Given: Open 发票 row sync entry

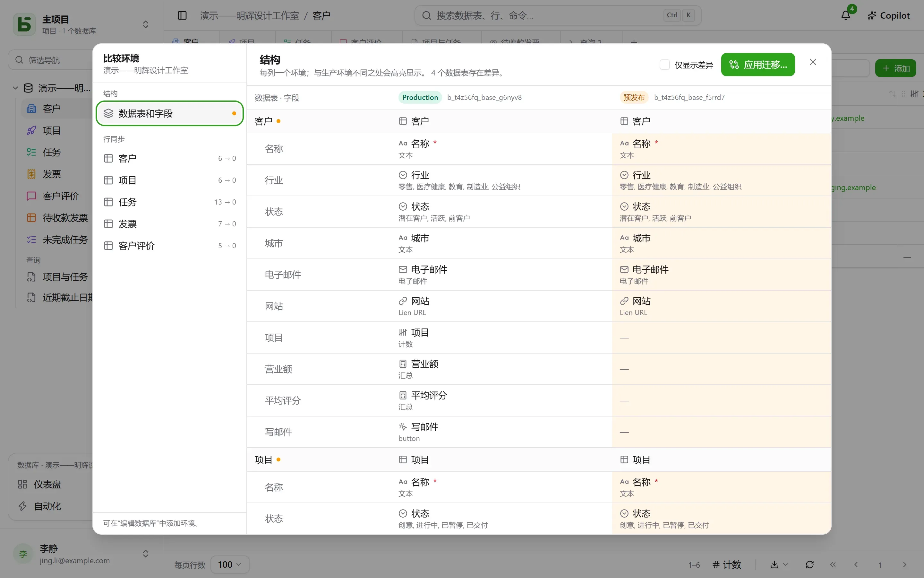Looking at the screenshot, I should pos(169,223).
